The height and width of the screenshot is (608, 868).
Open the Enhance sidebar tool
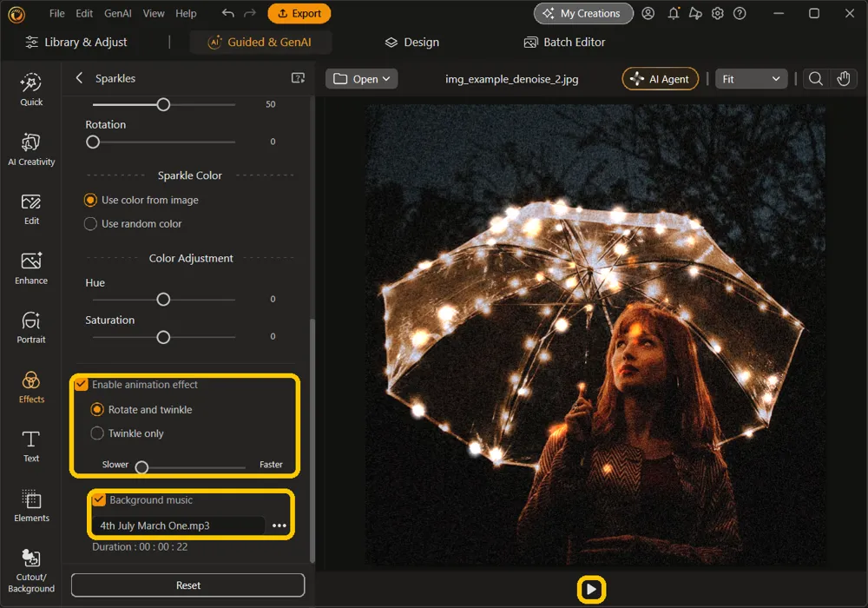tap(31, 268)
